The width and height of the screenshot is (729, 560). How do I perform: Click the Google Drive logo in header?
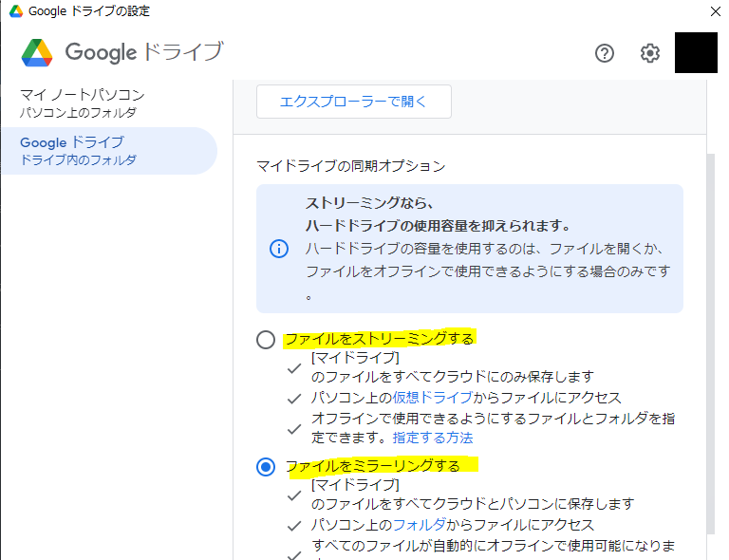pos(37,52)
